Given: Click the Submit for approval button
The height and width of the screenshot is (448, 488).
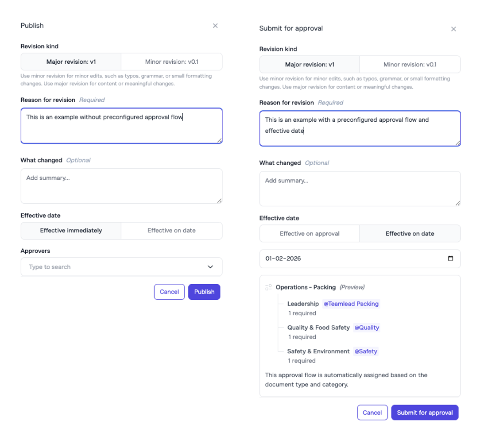Looking at the screenshot, I should pyautogui.click(x=425, y=413).
